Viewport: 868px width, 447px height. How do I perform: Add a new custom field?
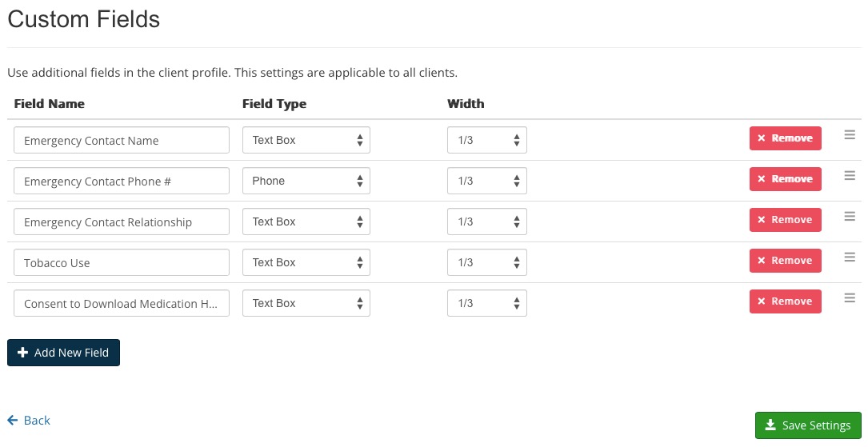point(64,353)
